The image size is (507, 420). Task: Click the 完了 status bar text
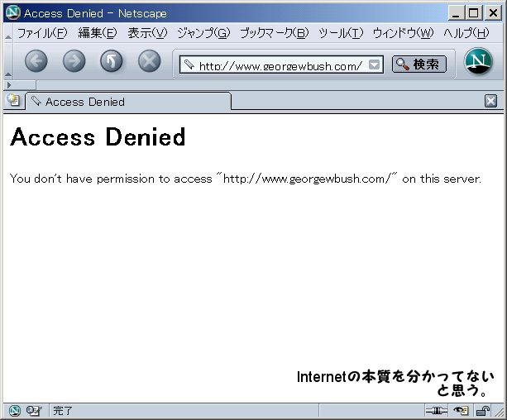click(63, 411)
